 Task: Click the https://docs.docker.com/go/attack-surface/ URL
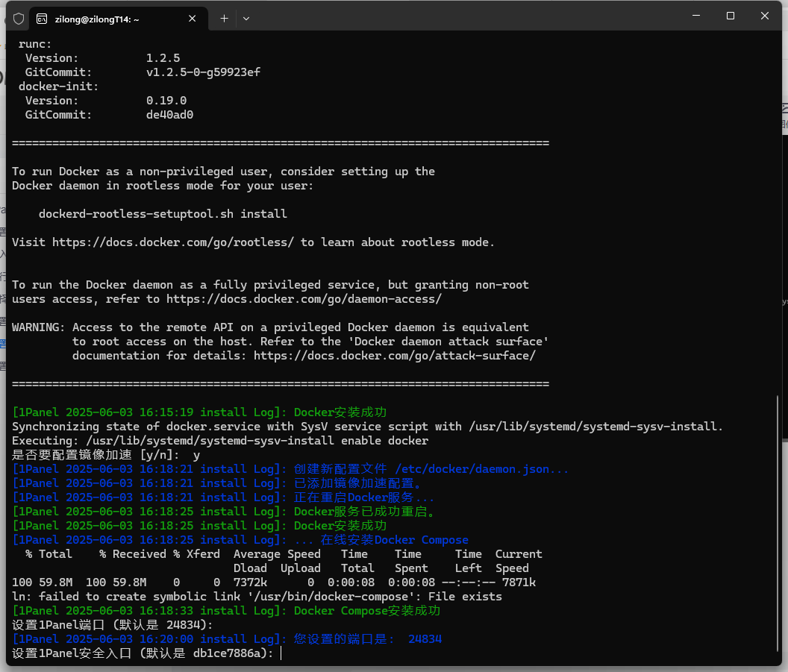(x=395, y=356)
